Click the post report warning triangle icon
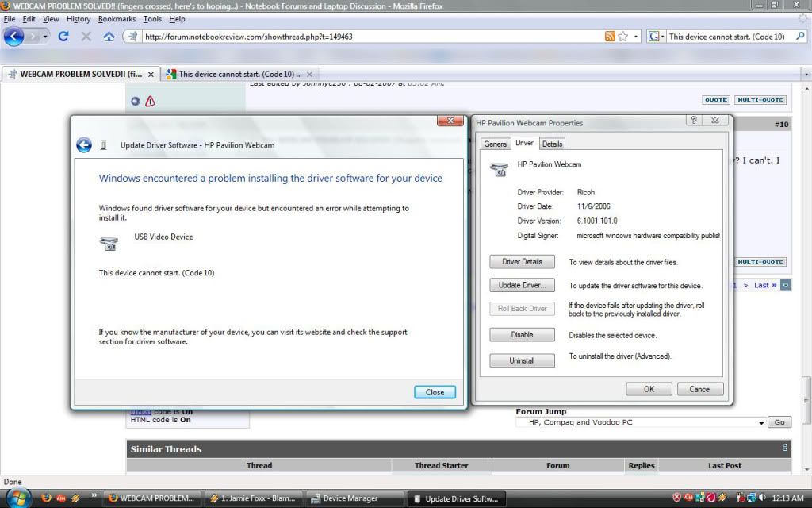812x508 pixels. coord(150,101)
